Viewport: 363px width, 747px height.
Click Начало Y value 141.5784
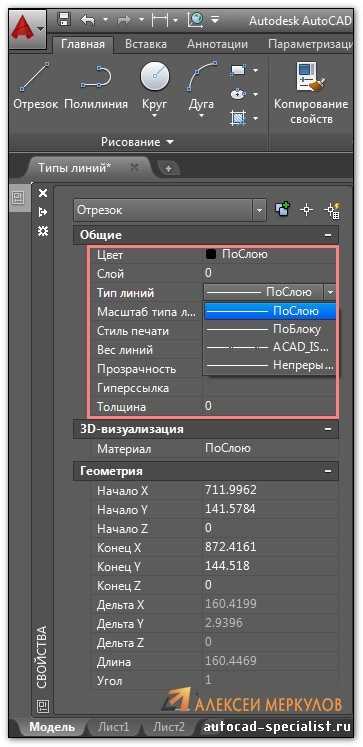230,509
